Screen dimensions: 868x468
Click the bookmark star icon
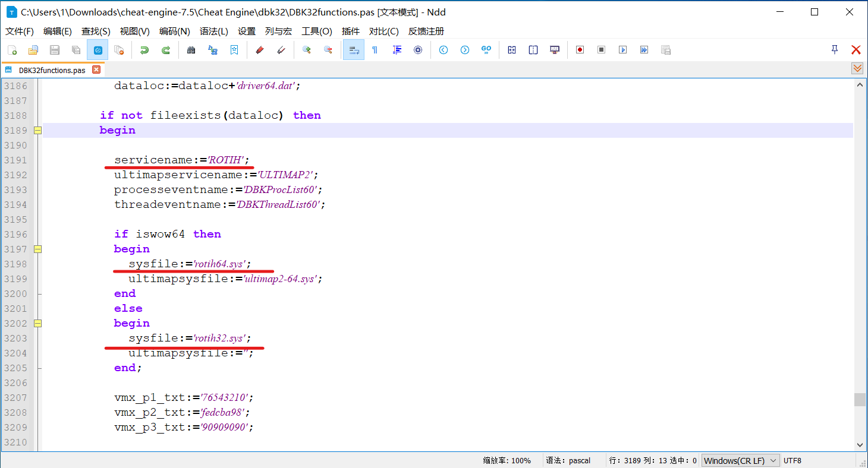234,50
